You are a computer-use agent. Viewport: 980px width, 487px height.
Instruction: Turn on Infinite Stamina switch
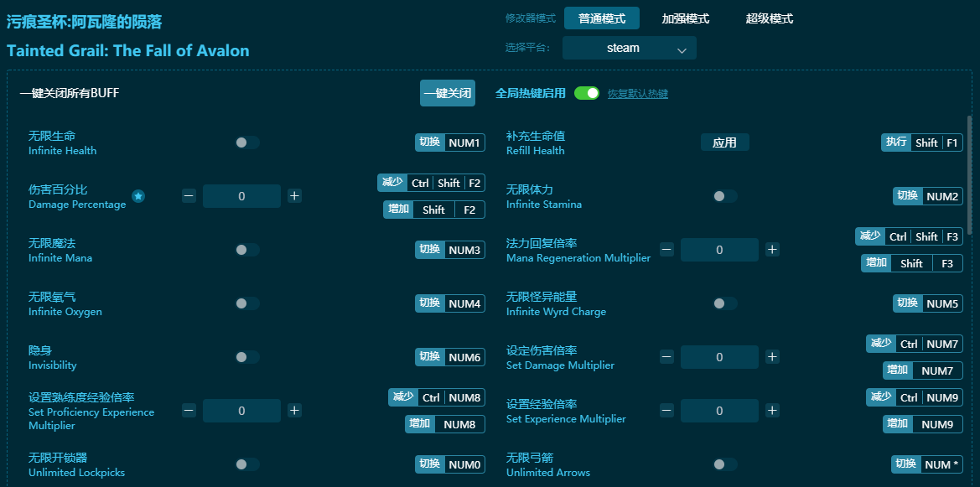tap(724, 196)
